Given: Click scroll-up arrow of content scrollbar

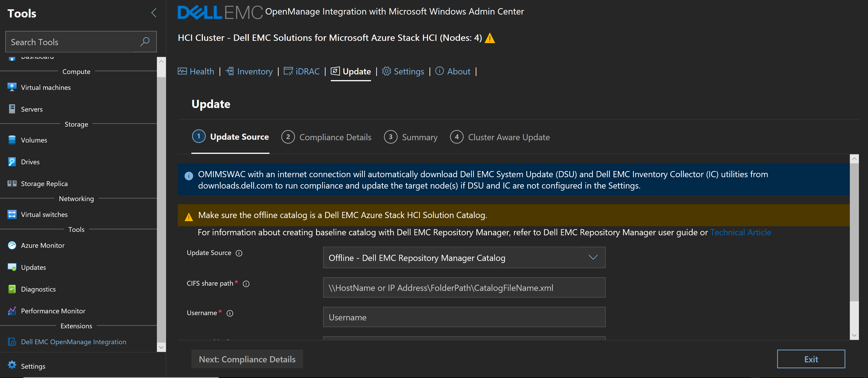Looking at the screenshot, I should point(854,159).
